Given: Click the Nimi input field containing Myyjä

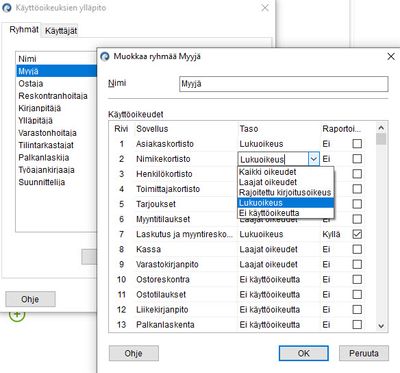Looking at the screenshot, I should (x=284, y=84).
